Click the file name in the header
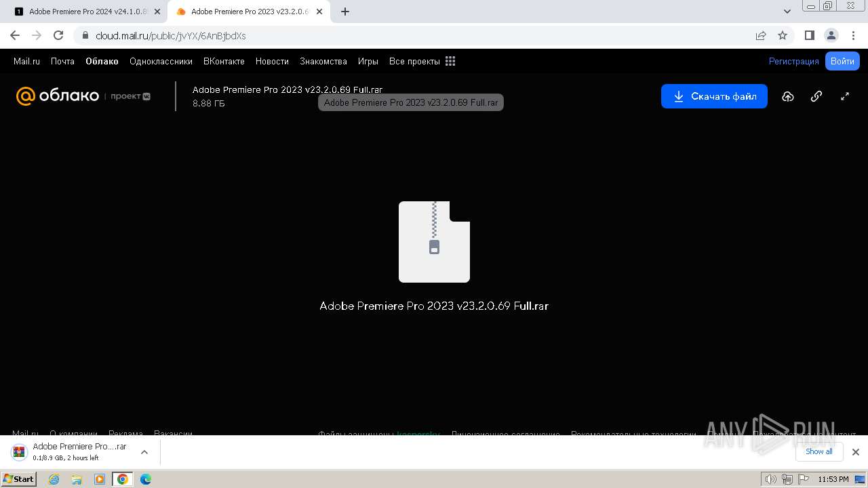Screen dimensions: 868x488 (x=288, y=89)
